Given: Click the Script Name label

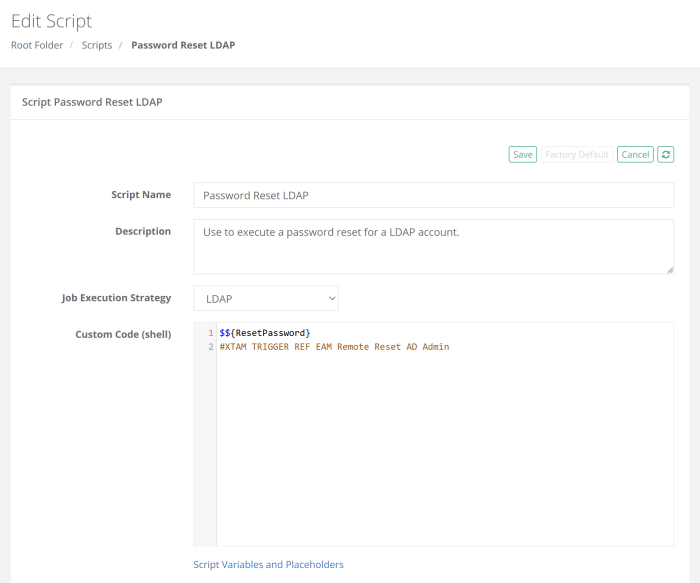Looking at the screenshot, I should pyautogui.click(x=141, y=195).
